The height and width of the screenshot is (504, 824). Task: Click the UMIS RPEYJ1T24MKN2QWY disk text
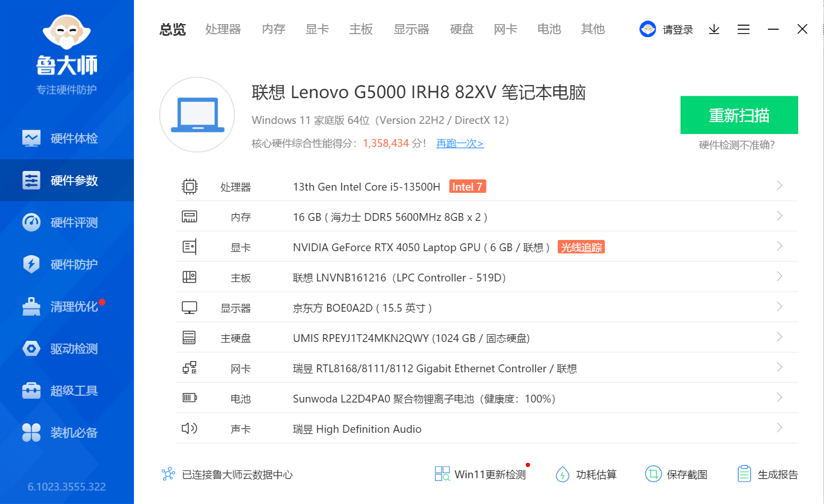tap(411, 338)
